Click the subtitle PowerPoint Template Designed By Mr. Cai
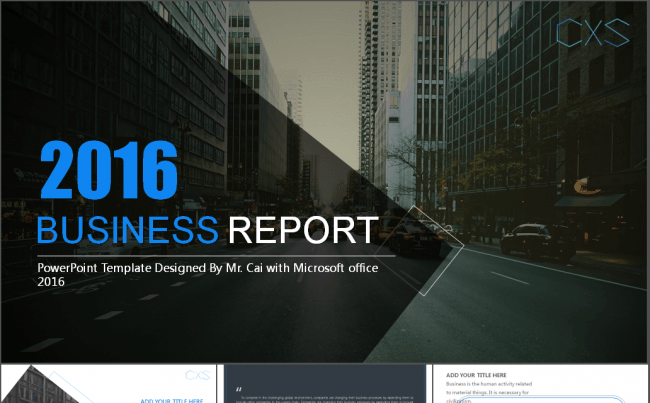The height and width of the screenshot is (403, 650). tap(208, 274)
